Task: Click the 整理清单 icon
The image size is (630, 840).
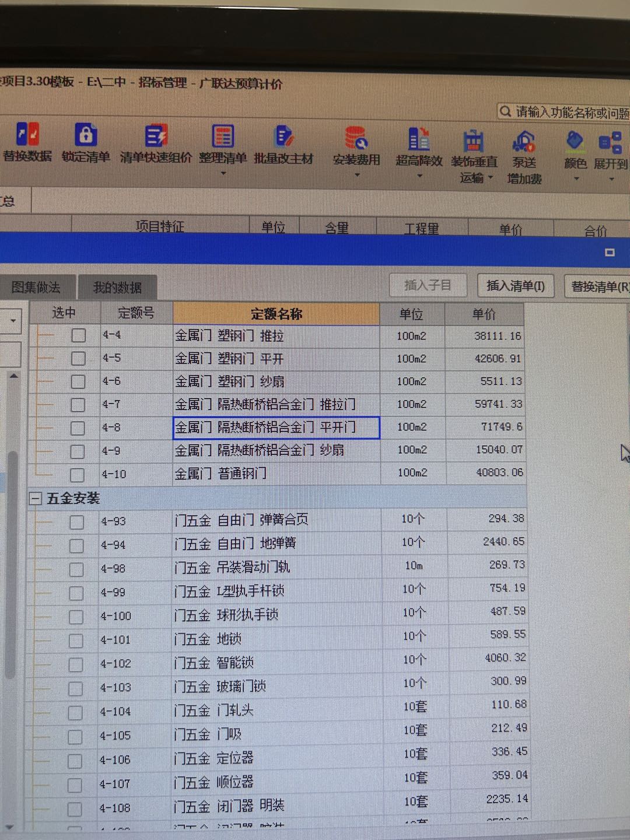Action: pyautogui.click(x=223, y=136)
